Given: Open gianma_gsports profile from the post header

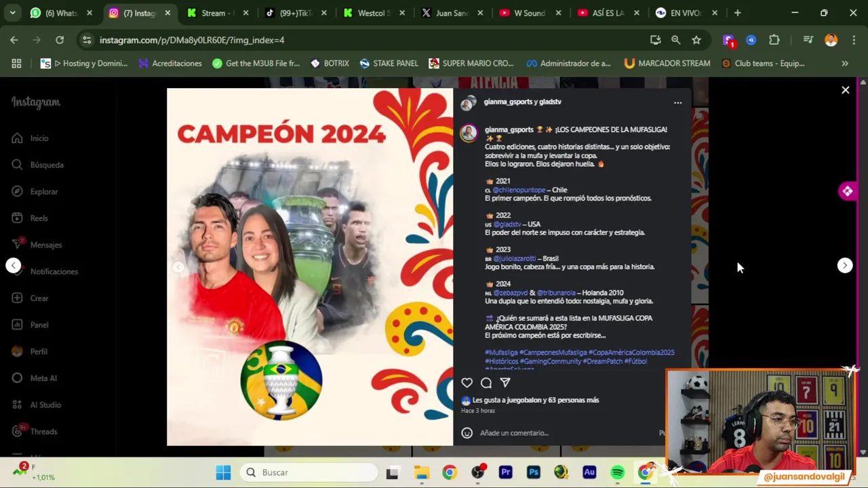Looking at the screenshot, I should pos(509,102).
